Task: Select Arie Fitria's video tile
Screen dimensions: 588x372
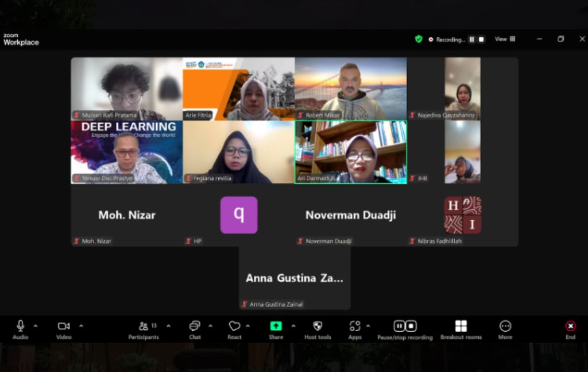Action: pos(238,89)
